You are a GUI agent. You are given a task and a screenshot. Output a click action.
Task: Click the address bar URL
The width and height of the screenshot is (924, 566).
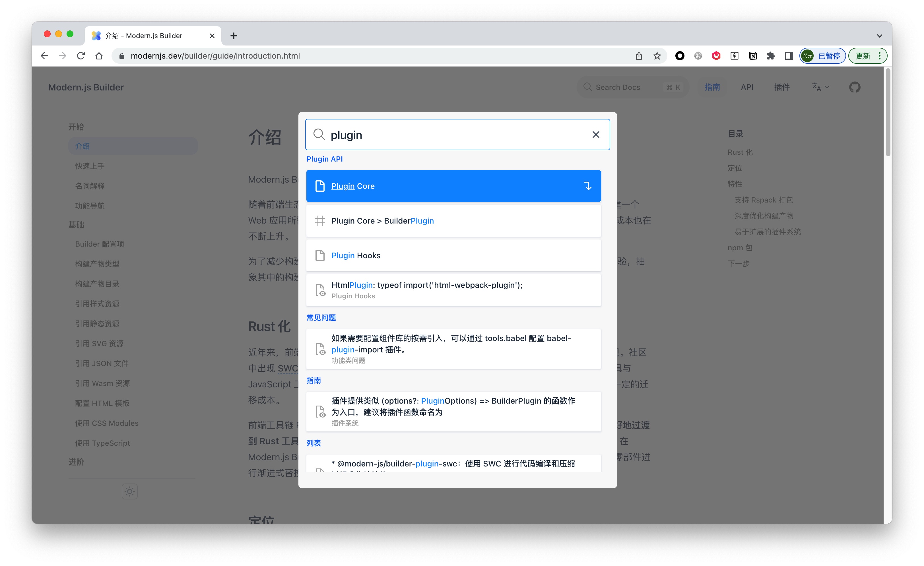click(x=215, y=56)
